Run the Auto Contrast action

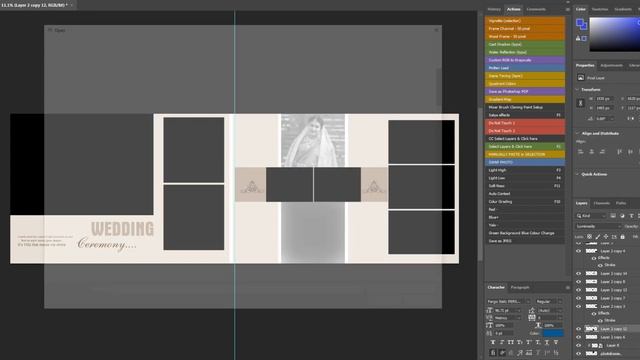click(x=525, y=193)
